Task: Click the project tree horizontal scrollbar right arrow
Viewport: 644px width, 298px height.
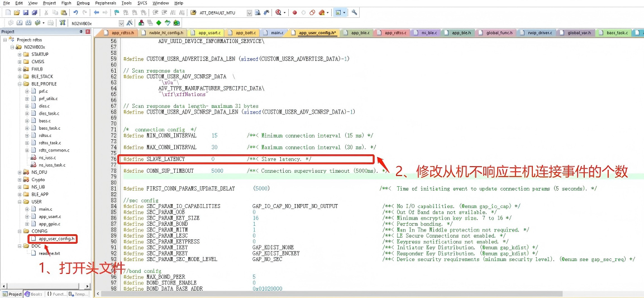Action: 88,287
